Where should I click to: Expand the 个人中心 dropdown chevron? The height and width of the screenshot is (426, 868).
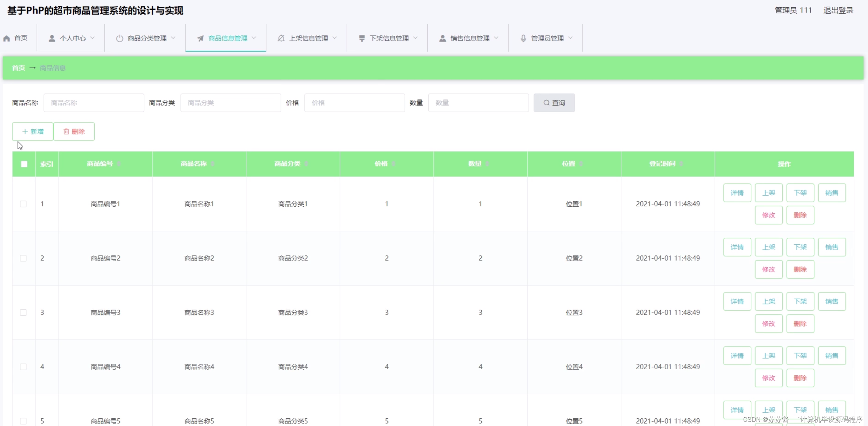(x=93, y=38)
